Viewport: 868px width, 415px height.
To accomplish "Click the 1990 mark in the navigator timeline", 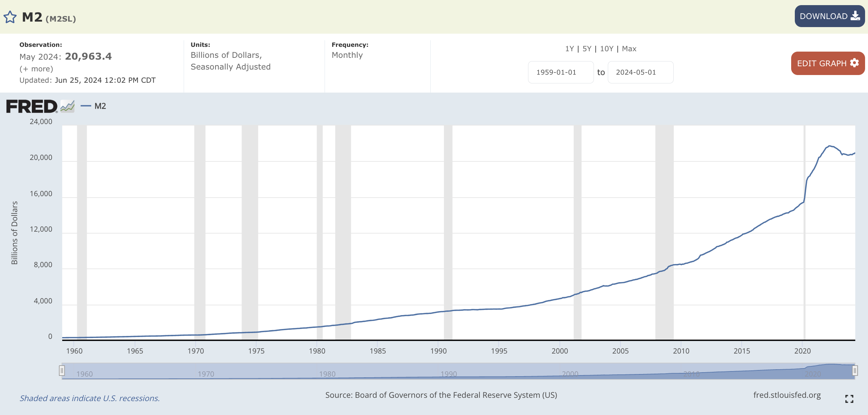I will [449, 374].
